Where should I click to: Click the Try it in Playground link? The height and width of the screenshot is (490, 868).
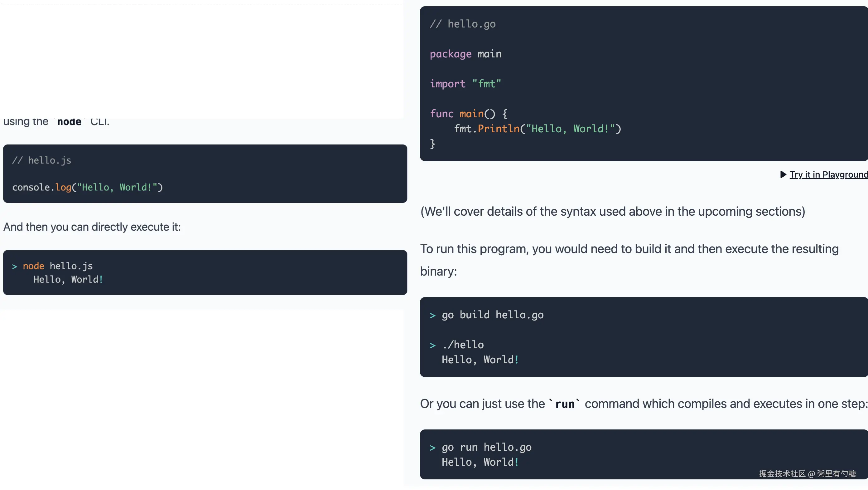coord(828,175)
